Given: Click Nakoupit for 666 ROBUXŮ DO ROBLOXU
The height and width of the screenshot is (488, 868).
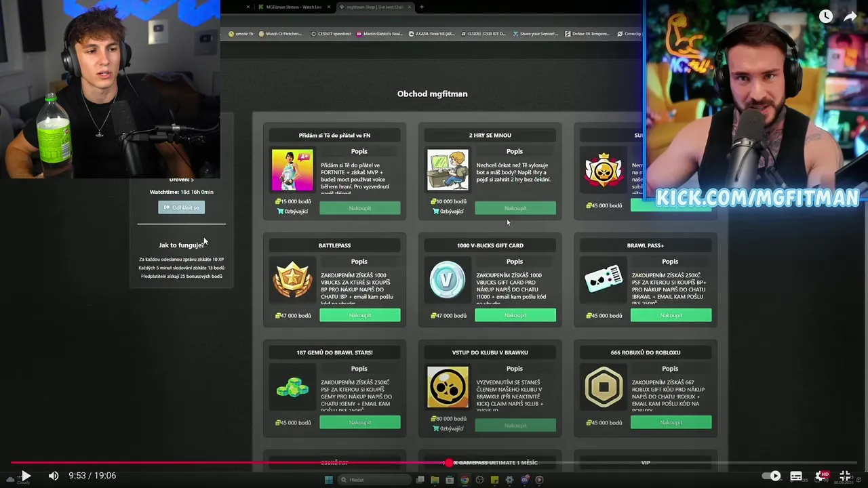Looking at the screenshot, I should click(671, 422).
